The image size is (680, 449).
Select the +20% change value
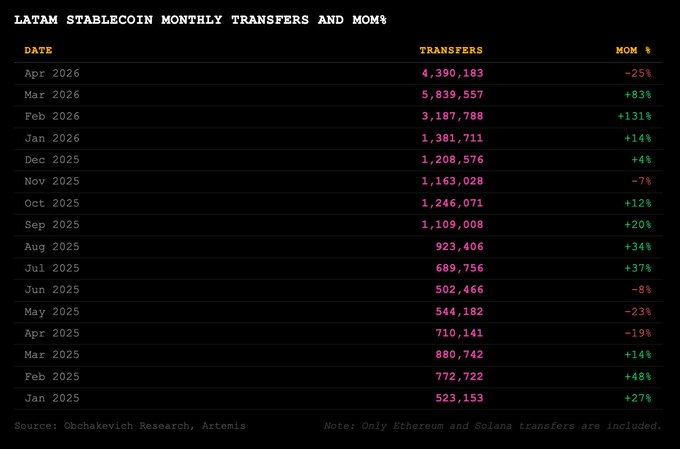click(x=638, y=225)
